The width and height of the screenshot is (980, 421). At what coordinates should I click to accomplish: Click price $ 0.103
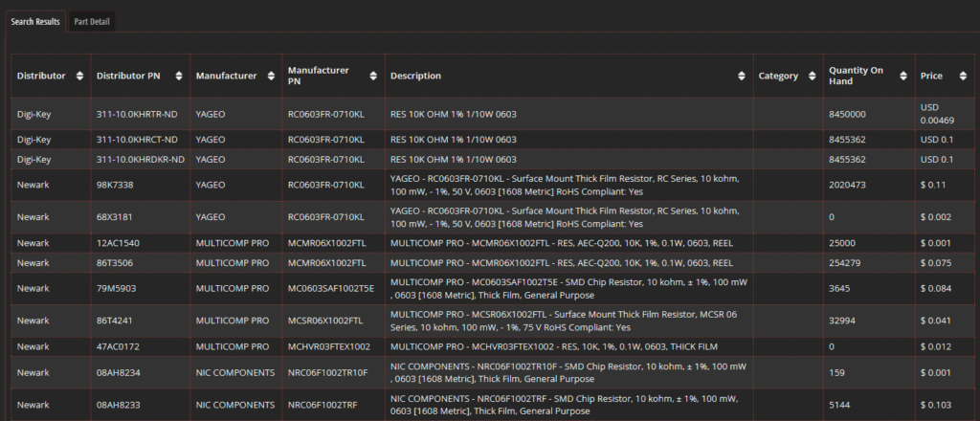[x=936, y=405]
